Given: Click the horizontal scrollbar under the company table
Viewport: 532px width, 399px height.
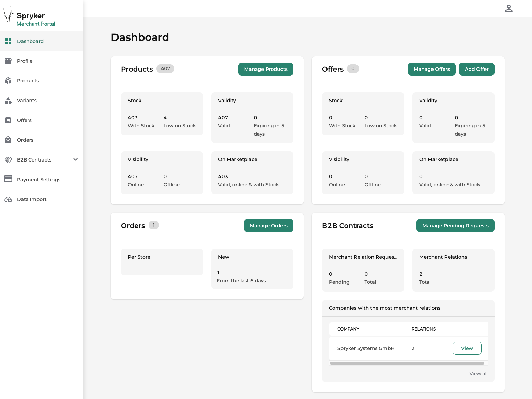Looking at the screenshot, I should (408, 363).
